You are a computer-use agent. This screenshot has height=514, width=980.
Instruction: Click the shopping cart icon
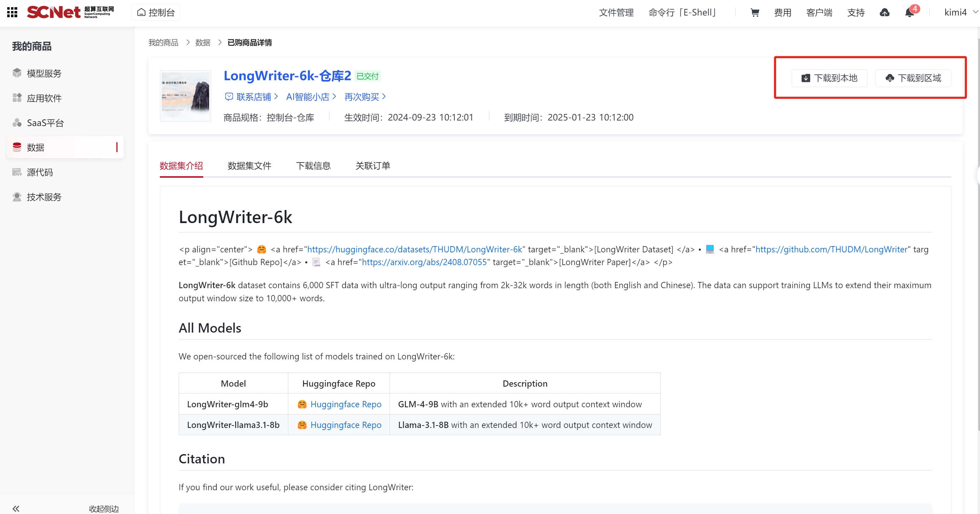point(755,12)
